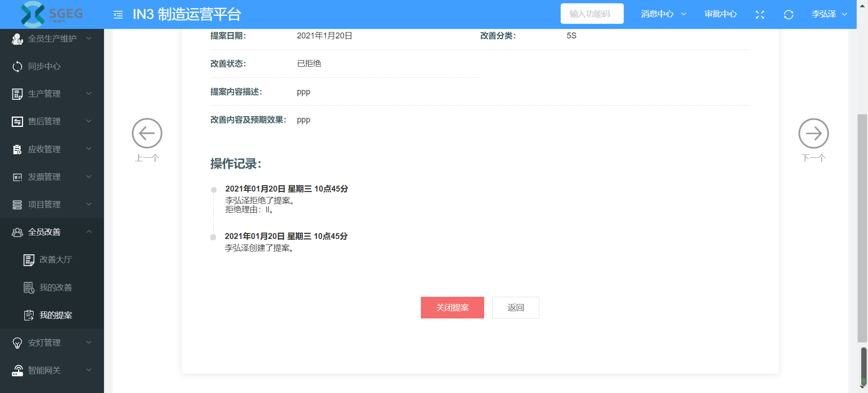Select 我的提案 in the sidebar
This screenshot has height=393, width=868.
coord(55,315)
